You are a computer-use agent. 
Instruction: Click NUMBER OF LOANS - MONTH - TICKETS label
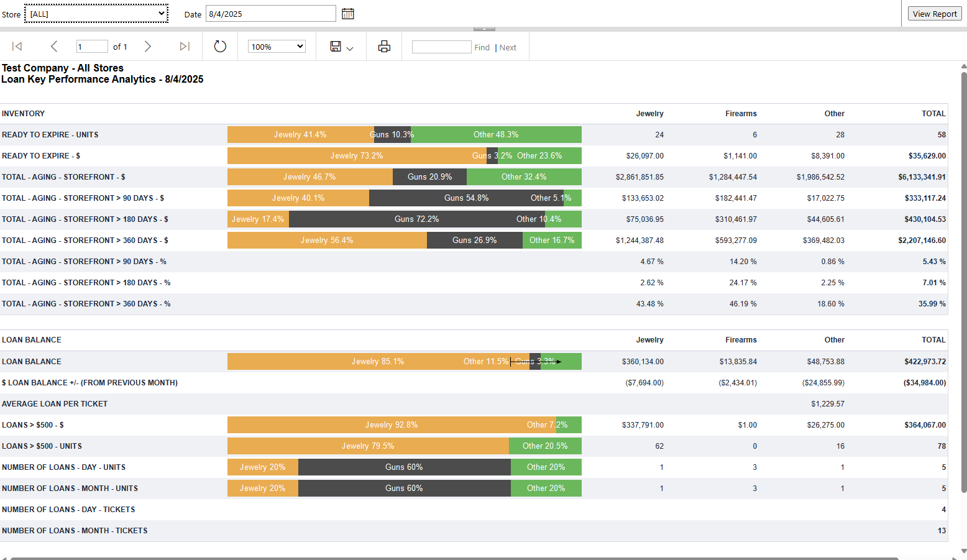click(x=75, y=531)
